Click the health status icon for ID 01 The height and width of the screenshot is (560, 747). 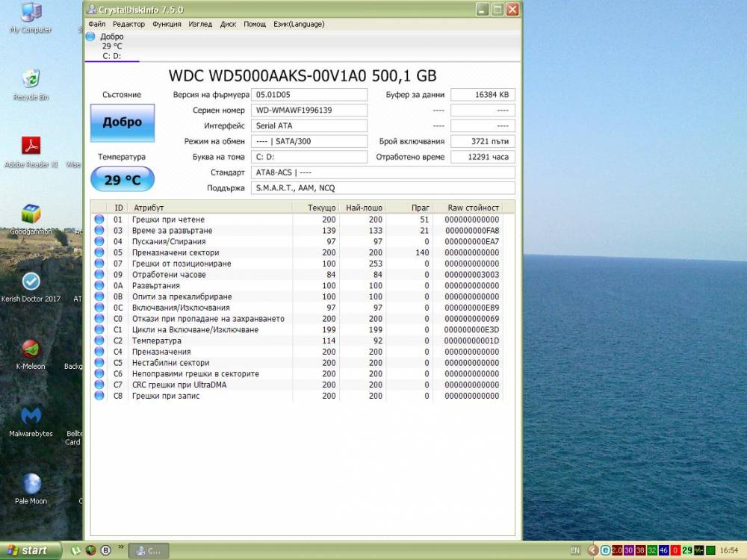pyautogui.click(x=99, y=219)
